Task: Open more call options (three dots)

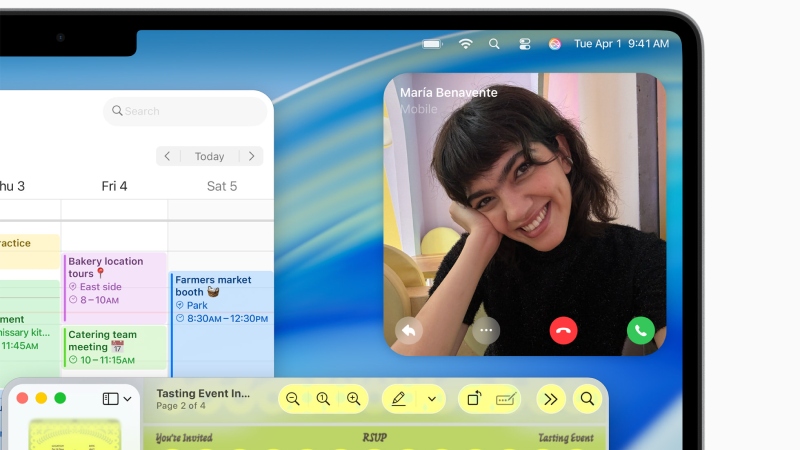Action: (486, 330)
